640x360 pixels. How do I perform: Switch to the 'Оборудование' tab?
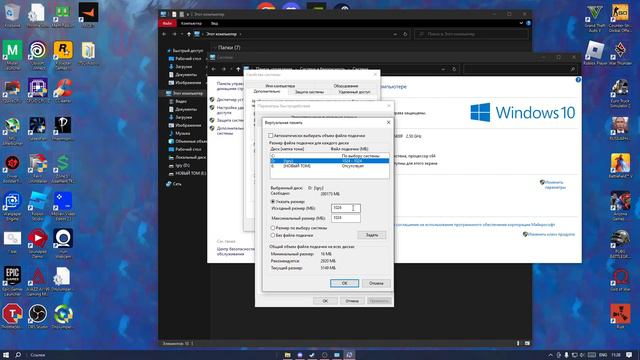click(x=346, y=86)
